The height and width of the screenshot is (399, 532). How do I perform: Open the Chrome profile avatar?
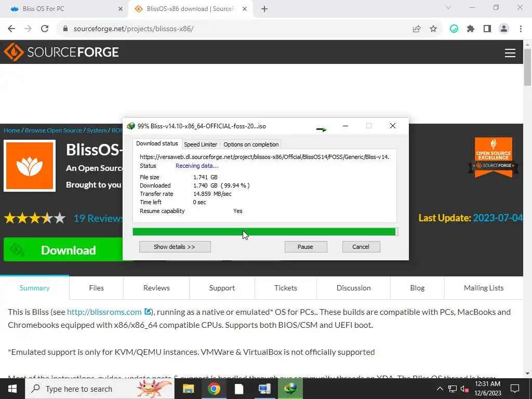[x=504, y=29]
